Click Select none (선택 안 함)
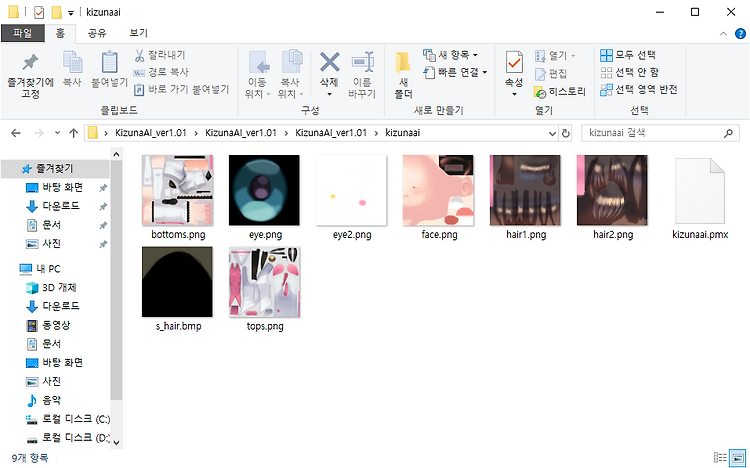750x468 pixels. (630, 72)
